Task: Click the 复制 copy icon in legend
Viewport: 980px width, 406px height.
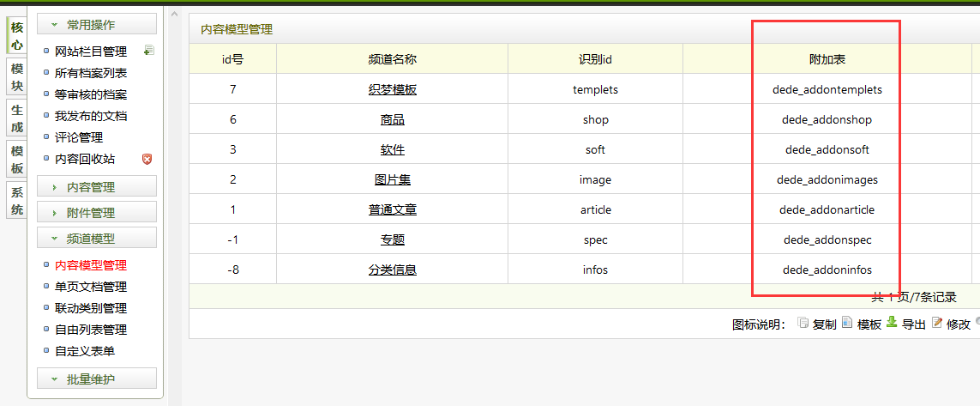Action: tap(803, 323)
